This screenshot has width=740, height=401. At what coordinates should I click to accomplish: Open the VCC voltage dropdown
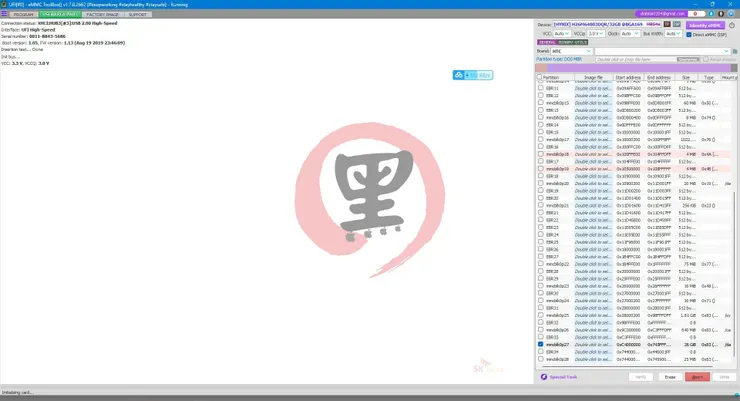point(562,34)
